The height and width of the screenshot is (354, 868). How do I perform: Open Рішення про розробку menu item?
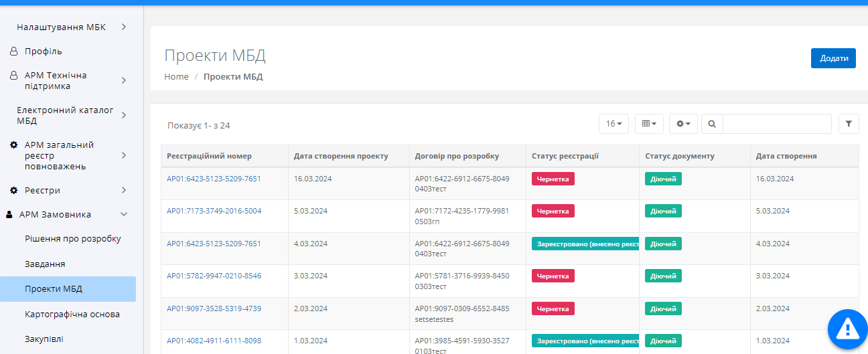tap(72, 239)
